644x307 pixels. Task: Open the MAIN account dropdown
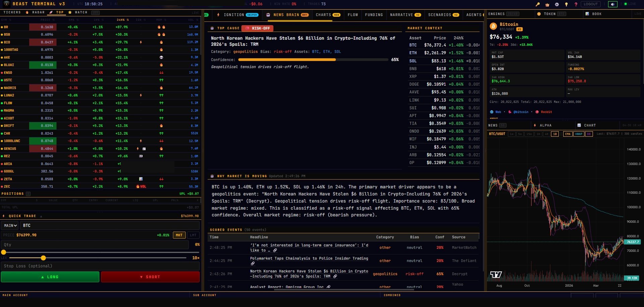click(x=10, y=226)
